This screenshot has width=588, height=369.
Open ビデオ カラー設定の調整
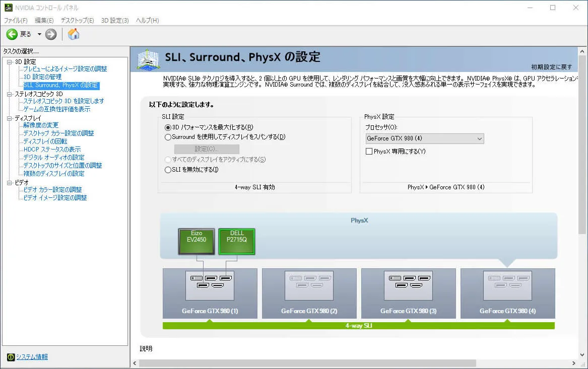[x=52, y=190]
